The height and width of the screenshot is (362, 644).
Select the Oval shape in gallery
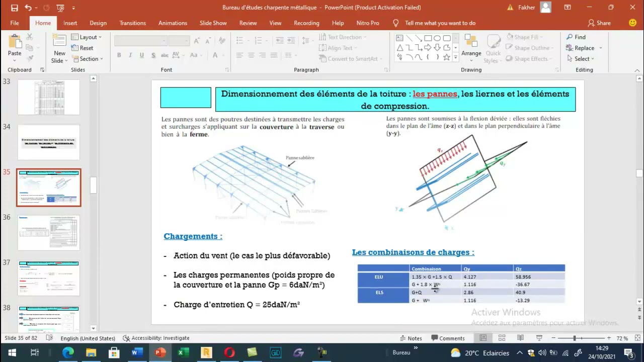tap(437, 38)
